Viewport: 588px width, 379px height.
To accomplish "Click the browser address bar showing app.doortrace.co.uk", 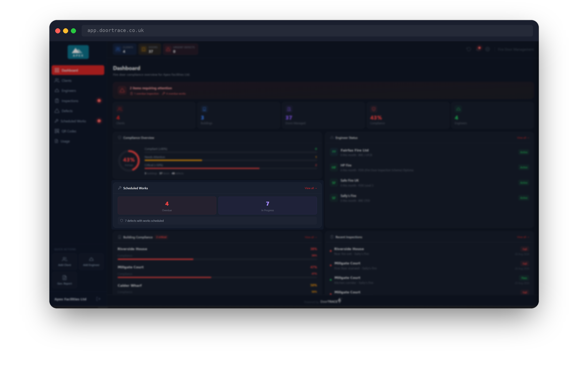I will pos(307,30).
